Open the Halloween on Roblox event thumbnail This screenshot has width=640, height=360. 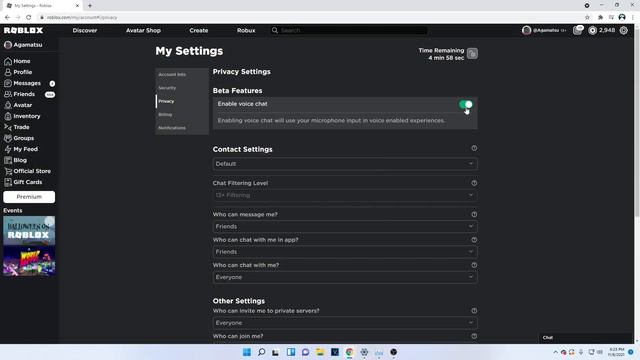click(29, 231)
